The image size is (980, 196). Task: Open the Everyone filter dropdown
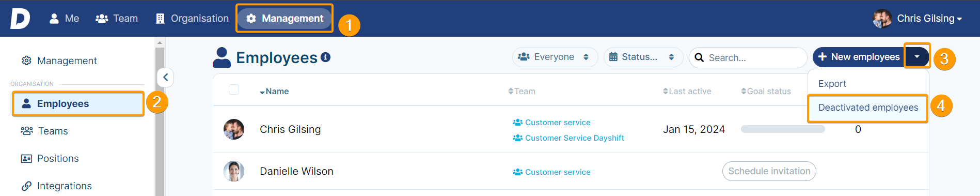tap(555, 57)
